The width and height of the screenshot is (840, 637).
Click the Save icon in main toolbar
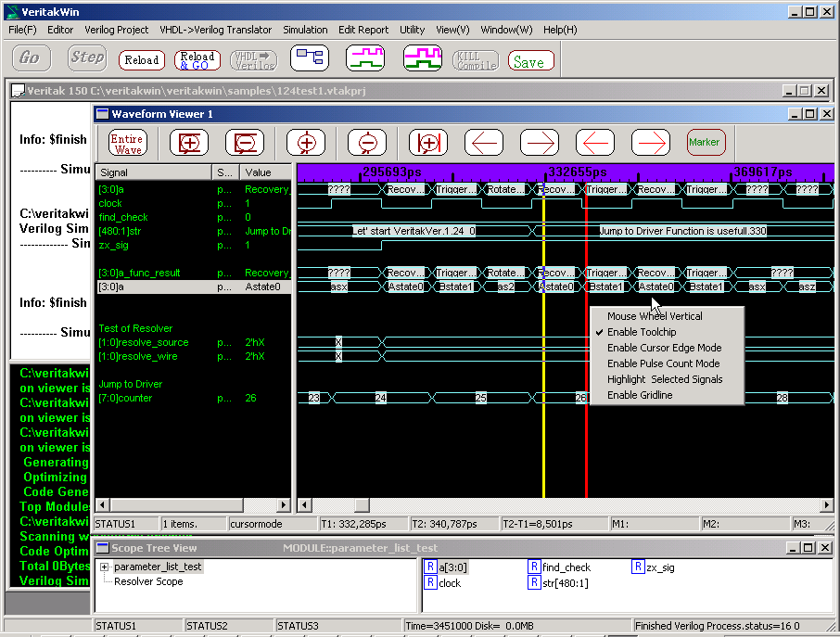coord(529,62)
